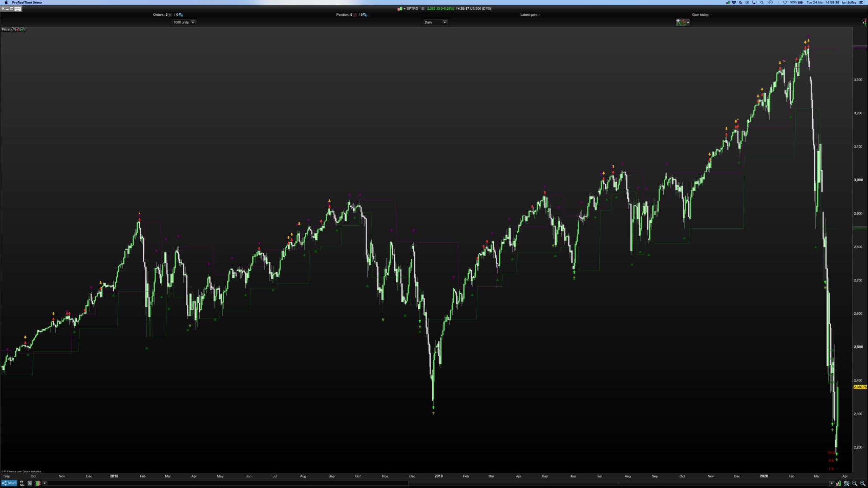Screen dimensions: 868x488
Task: Open the order list icon near Share
Action: [30, 483]
